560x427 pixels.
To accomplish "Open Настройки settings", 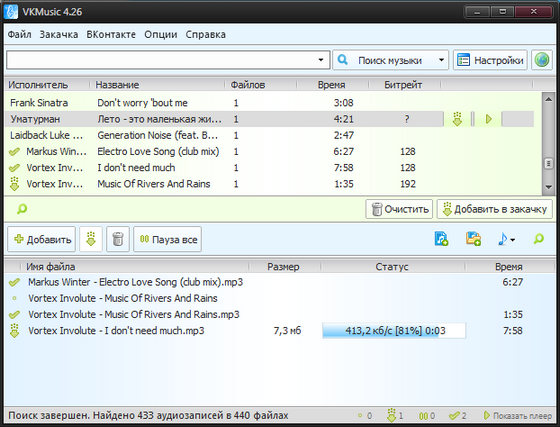I will [490, 60].
